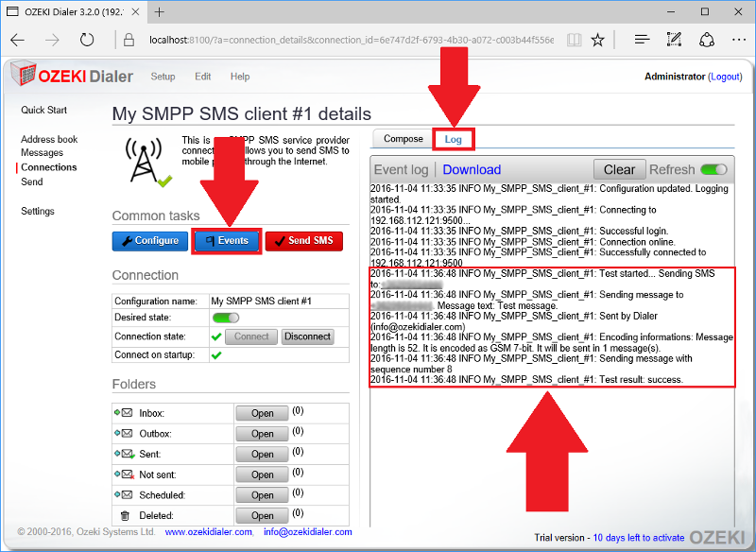Switch to the Compose tab
756x552 pixels.
403,139
